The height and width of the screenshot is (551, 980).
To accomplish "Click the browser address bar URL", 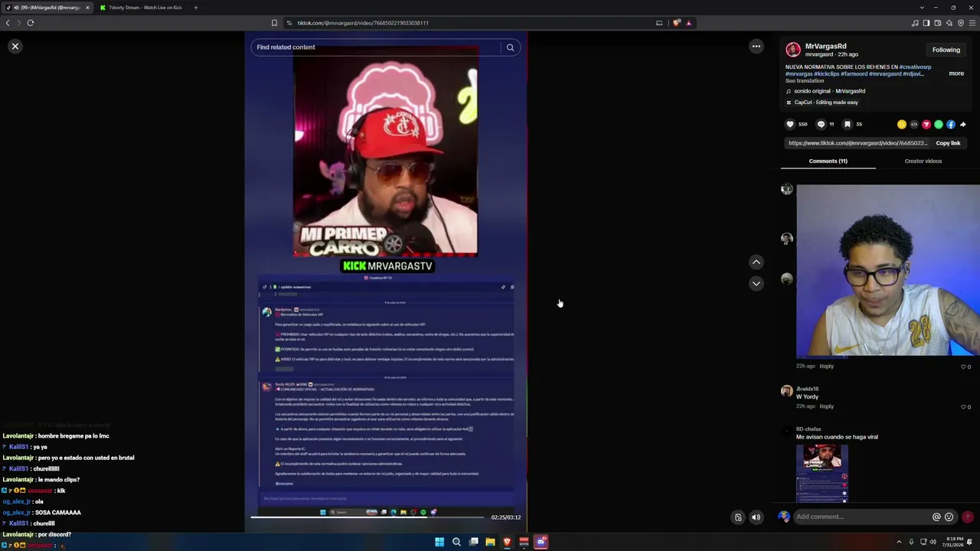I will (x=363, y=23).
